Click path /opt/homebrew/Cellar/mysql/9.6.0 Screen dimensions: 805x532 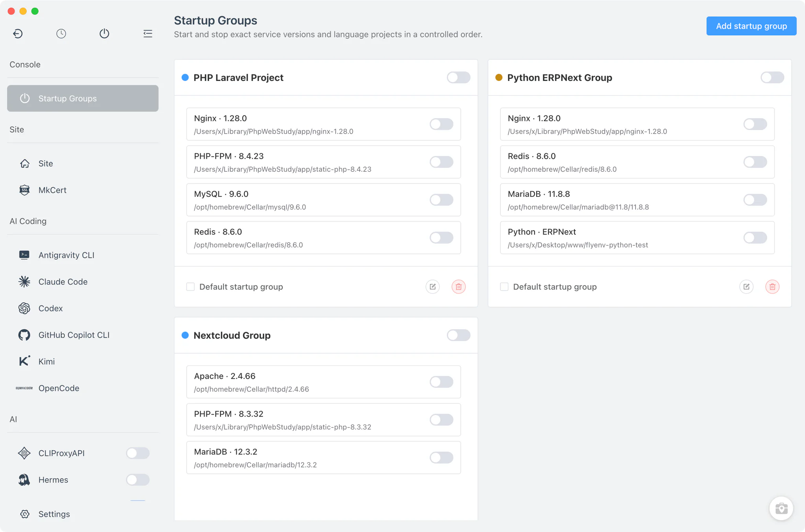coord(250,207)
